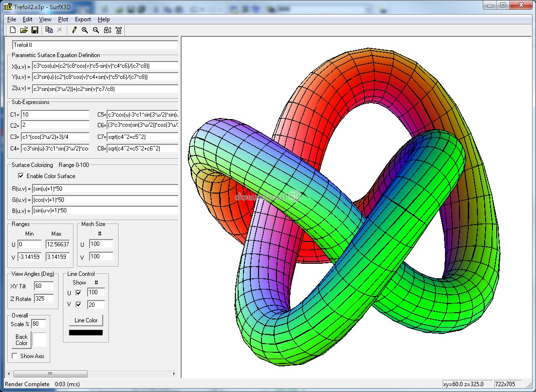Screen dimensions: 536x392
Task: Click the V range Min field
Action: point(30,256)
